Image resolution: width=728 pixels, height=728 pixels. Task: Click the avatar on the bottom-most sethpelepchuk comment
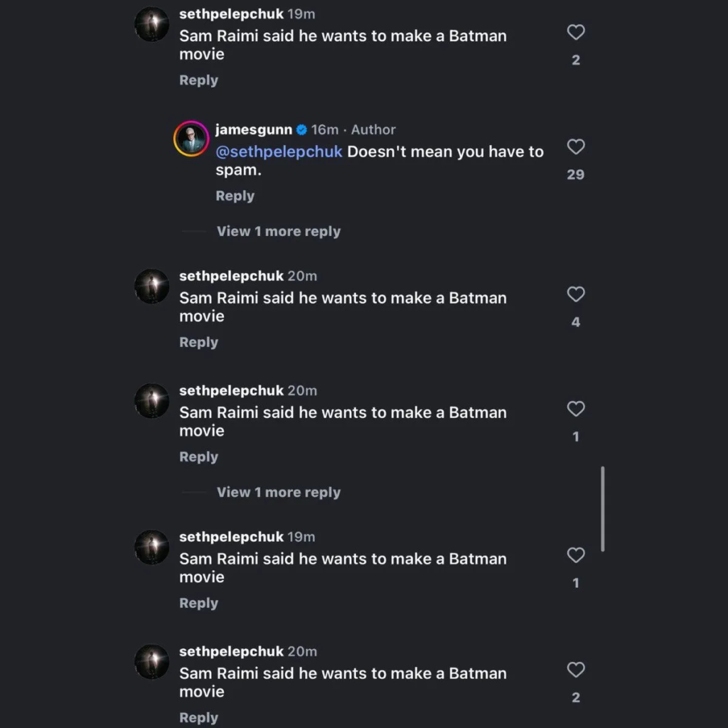click(x=152, y=662)
